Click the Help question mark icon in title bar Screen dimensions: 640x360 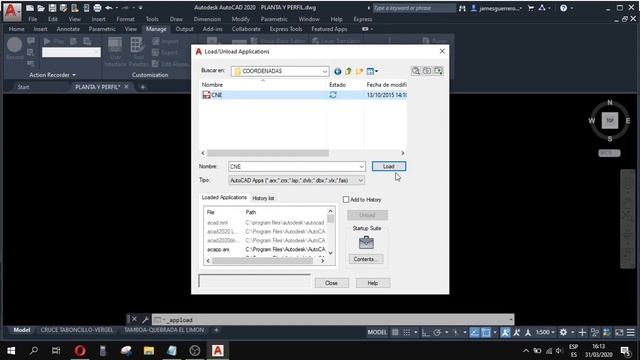[564, 8]
